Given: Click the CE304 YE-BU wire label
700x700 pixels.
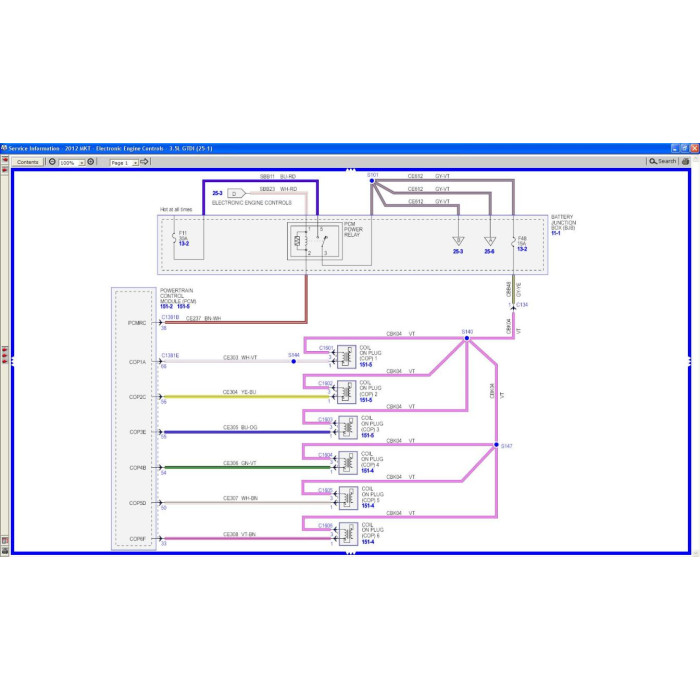Looking at the screenshot, I should click(x=239, y=392).
